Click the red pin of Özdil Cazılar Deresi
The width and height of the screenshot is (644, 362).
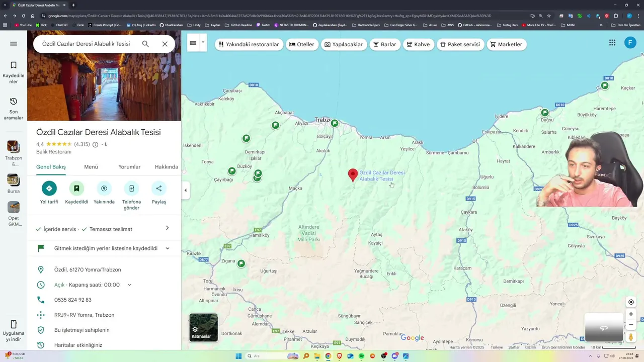tap(353, 175)
